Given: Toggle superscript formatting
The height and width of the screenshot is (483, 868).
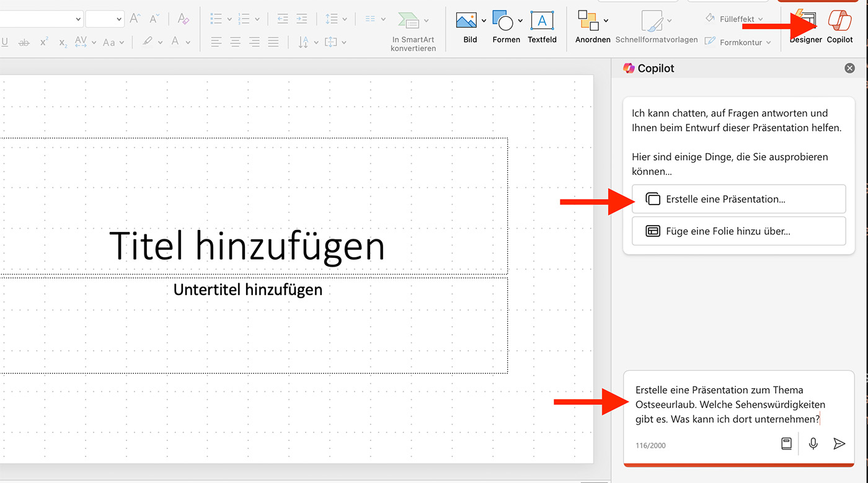Looking at the screenshot, I should click(x=43, y=42).
